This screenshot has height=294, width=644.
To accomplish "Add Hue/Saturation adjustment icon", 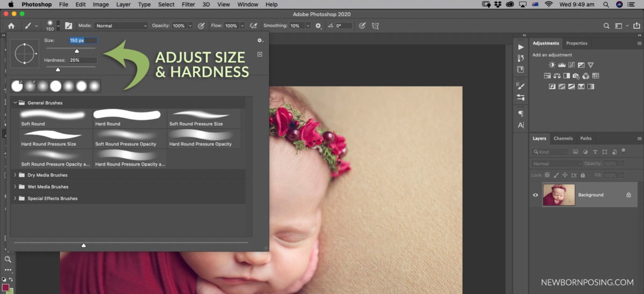I will point(547,76).
